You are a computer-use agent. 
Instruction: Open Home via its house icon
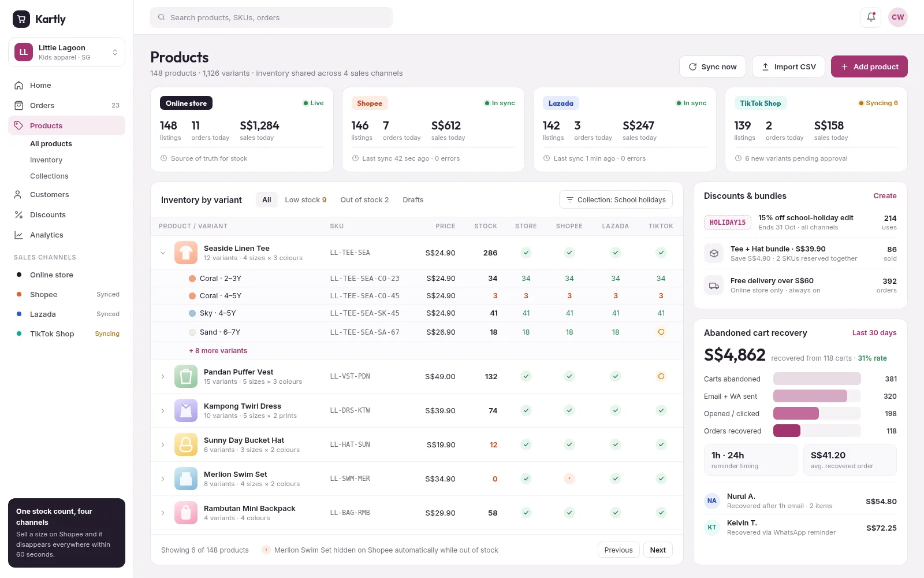pyautogui.click(x=18, y=85)
